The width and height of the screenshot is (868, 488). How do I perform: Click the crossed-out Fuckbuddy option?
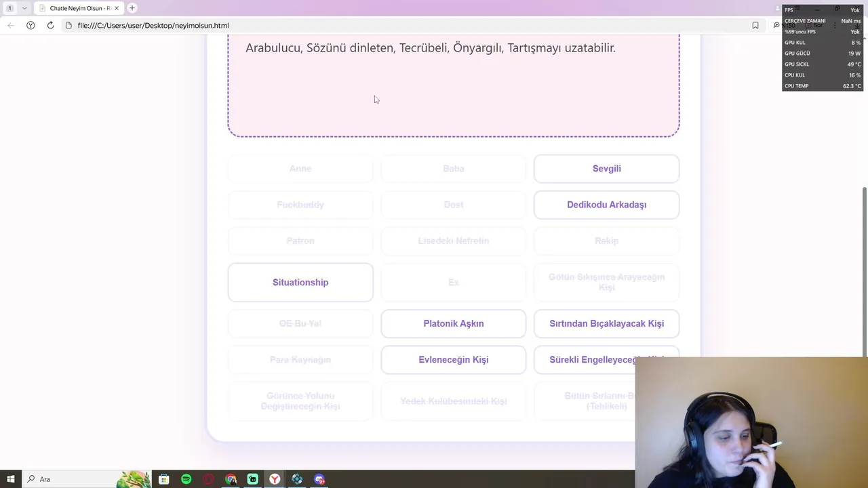[300, 205]
